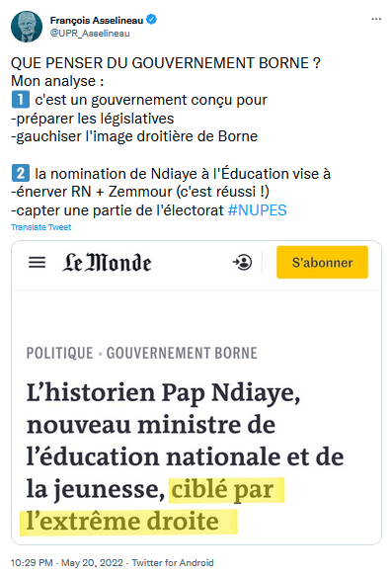
Task: Open the POLITIQUE section label
Action: pyautogui.click(x=60, y=353)
